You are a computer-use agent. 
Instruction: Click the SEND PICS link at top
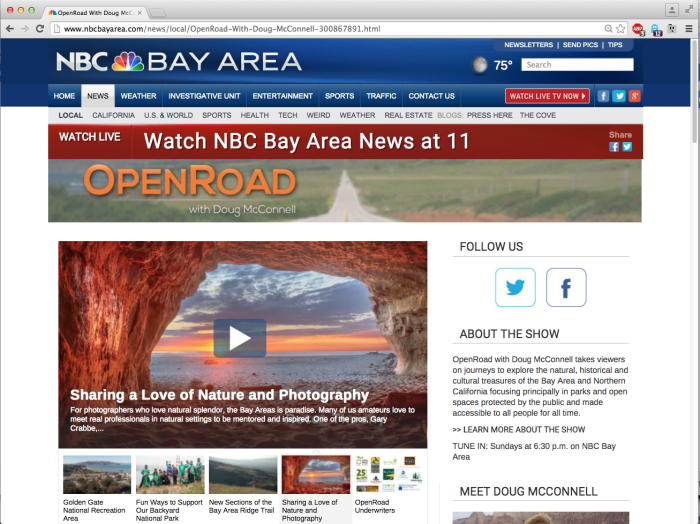(x=580, y=45)
